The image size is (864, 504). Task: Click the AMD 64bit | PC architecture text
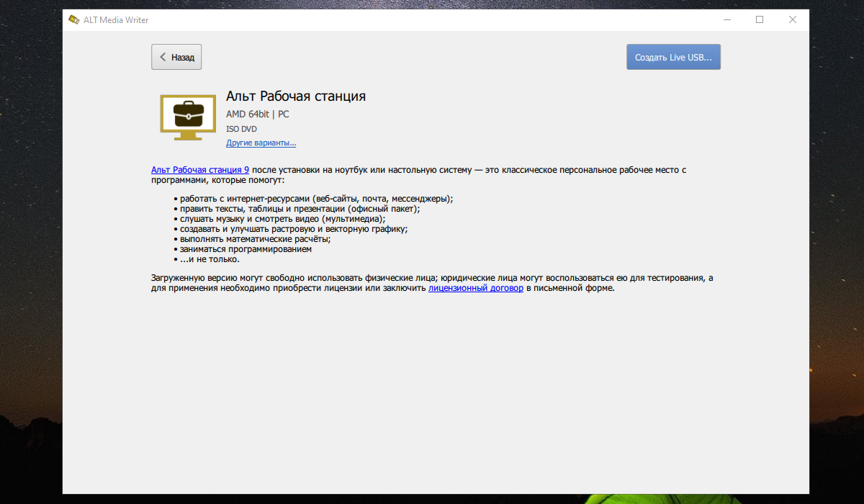[257, 114]
